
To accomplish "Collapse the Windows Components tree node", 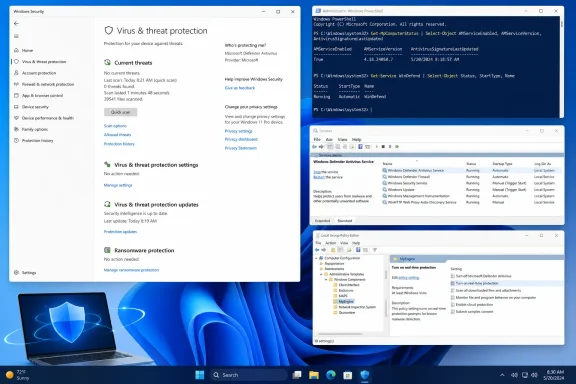I will coord(326,280).
